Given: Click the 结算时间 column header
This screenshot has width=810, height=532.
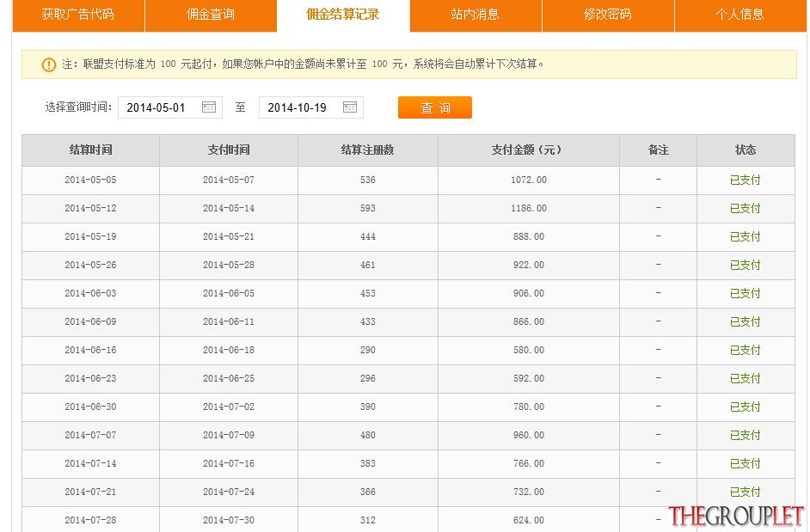Looking at the screenshot, I should point(91,150).
